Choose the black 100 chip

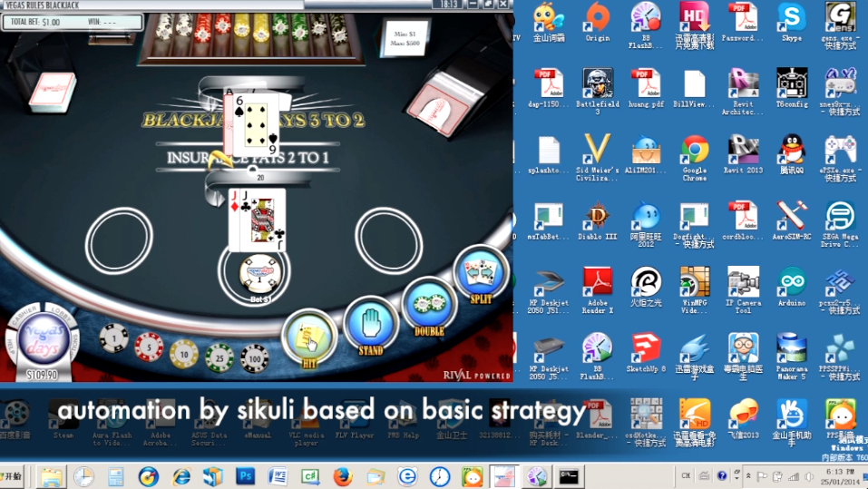point(255,359)
